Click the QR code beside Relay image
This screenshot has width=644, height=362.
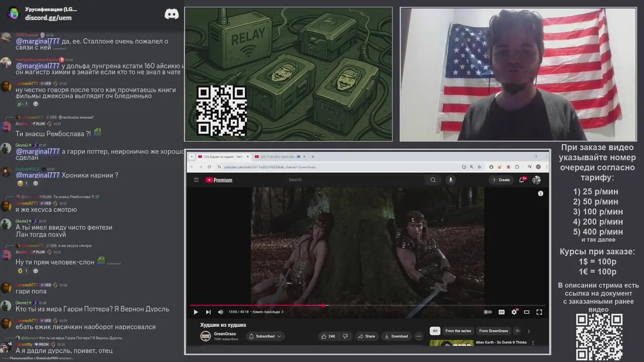(221, 111)
